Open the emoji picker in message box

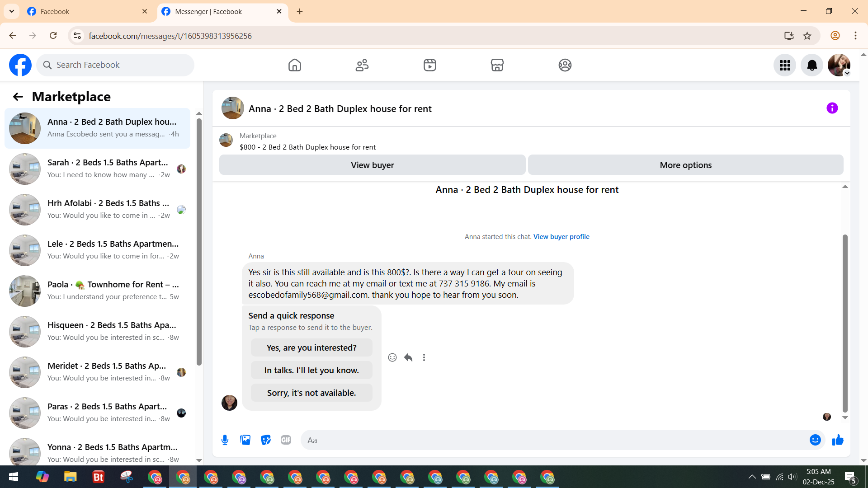[x=815, y=440]
